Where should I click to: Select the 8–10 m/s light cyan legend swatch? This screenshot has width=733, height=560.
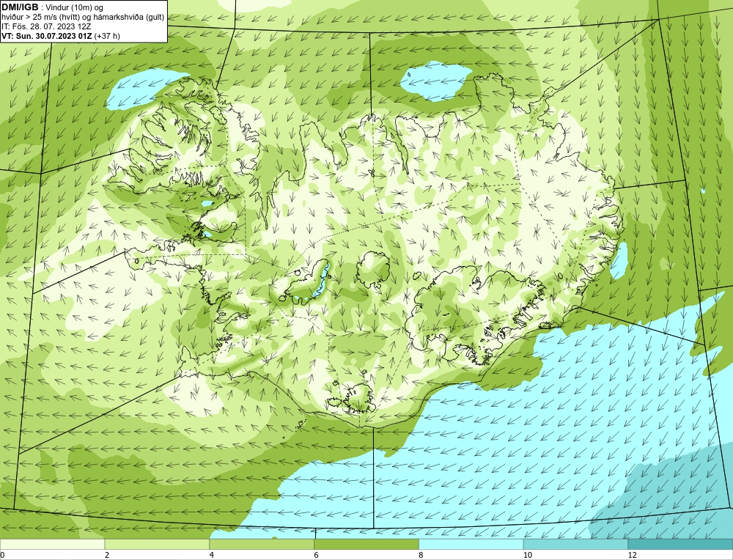click(x=471, y=544)
